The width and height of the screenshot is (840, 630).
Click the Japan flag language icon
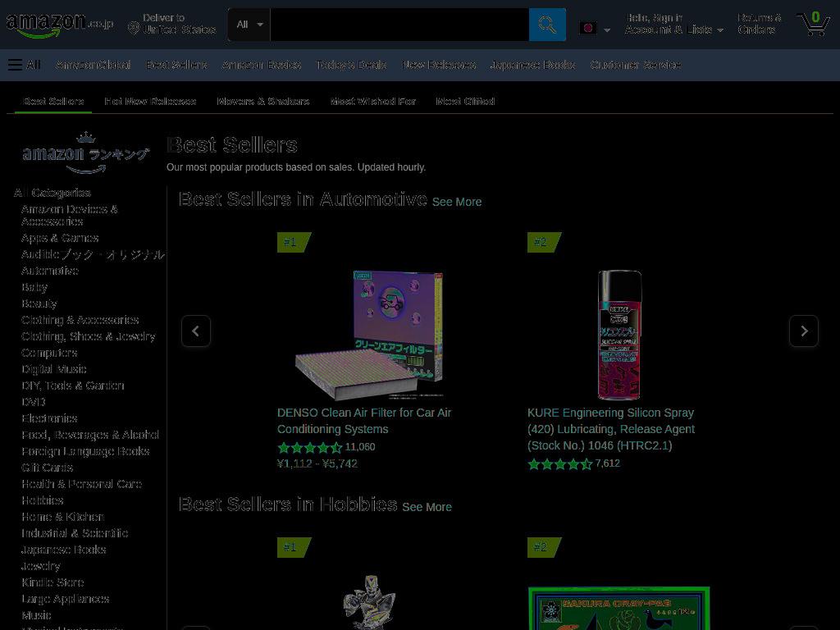pos(588,28)
